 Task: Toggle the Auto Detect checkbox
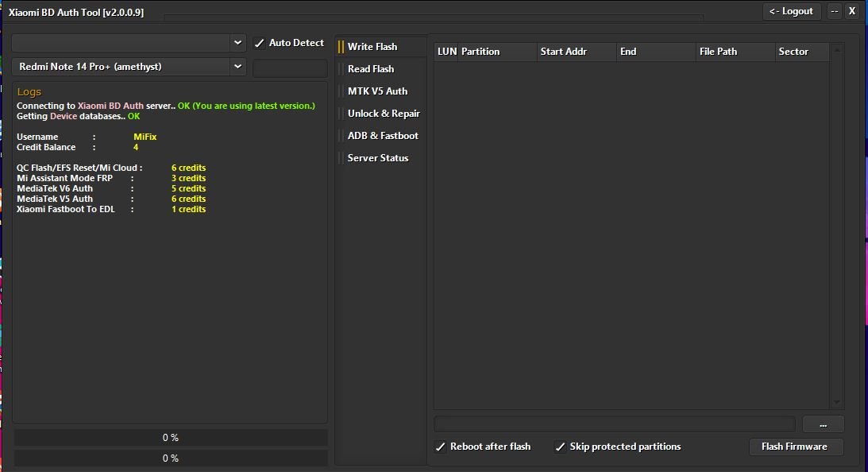coord(259,43)
